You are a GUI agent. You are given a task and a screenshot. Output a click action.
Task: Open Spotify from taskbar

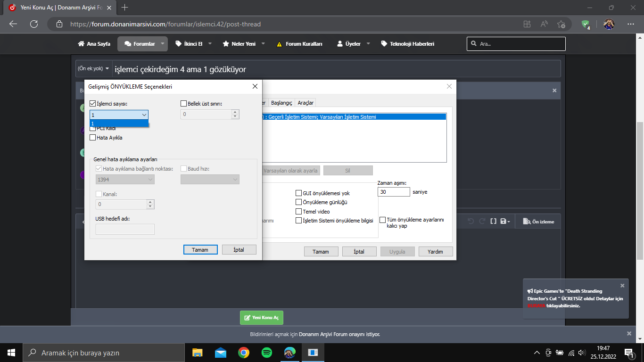click(266, 353)
